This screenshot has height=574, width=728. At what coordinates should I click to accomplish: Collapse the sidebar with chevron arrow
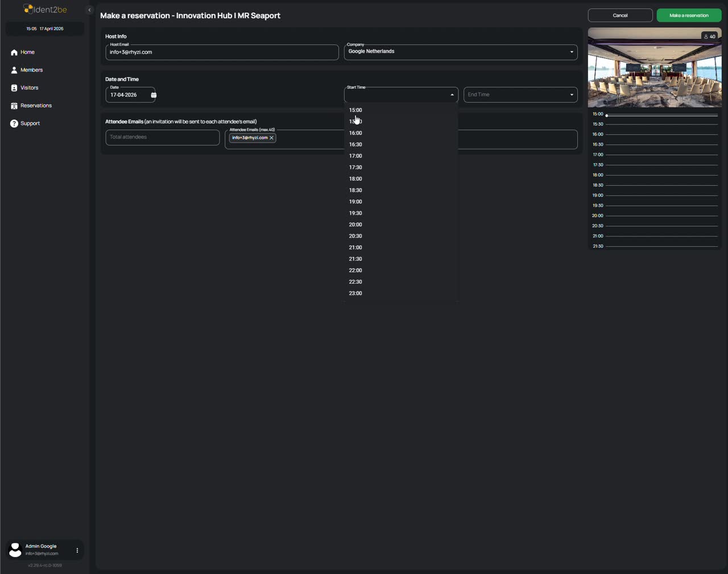[x=89, y=10]
